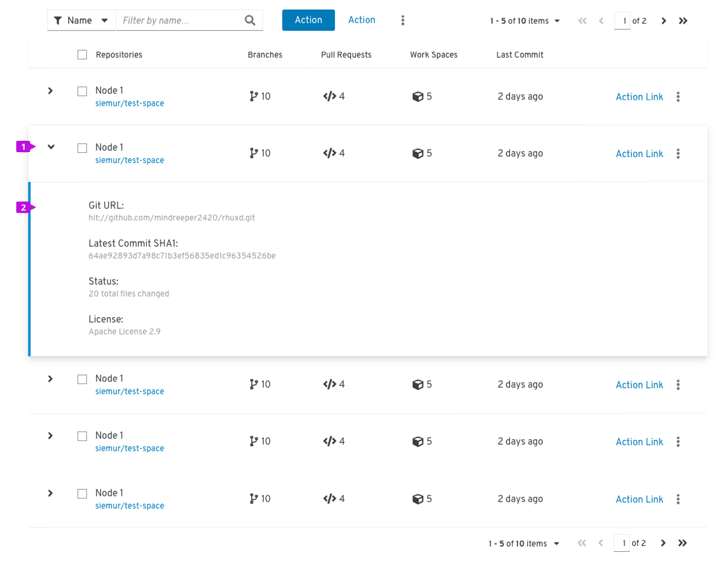Click the branches icon in the expanded row
Screen dimensions: 728x574
click(254, 153)
